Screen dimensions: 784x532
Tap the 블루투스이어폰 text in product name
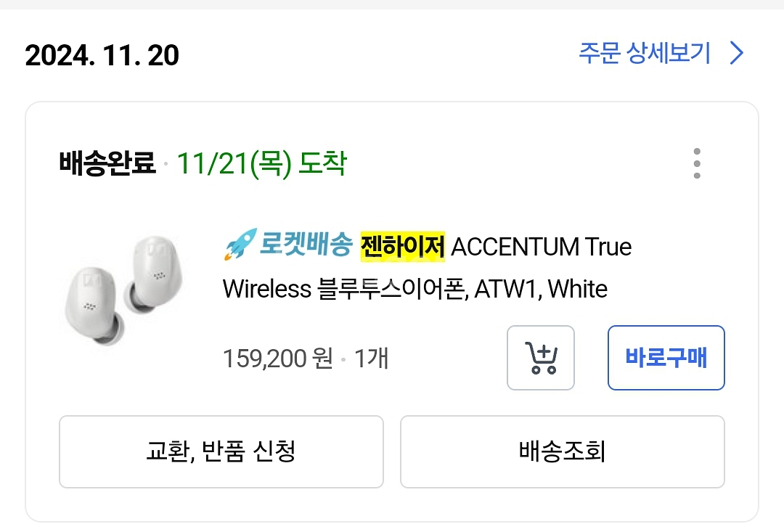[x=393, y=289]
